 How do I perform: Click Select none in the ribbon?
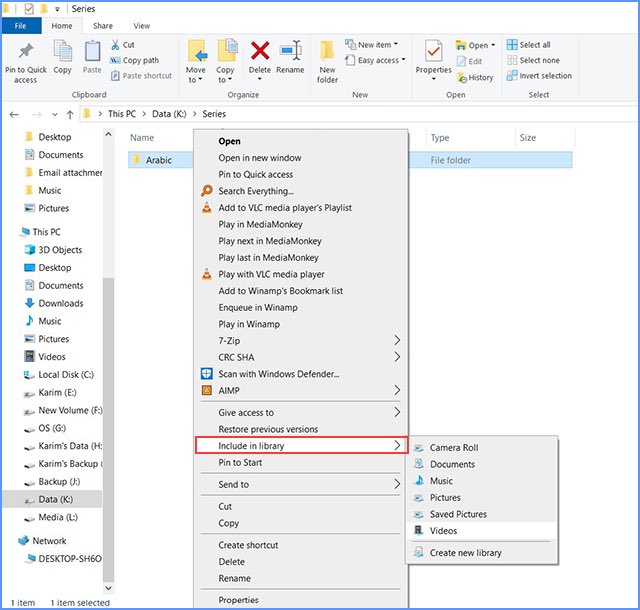pos(533,60)
